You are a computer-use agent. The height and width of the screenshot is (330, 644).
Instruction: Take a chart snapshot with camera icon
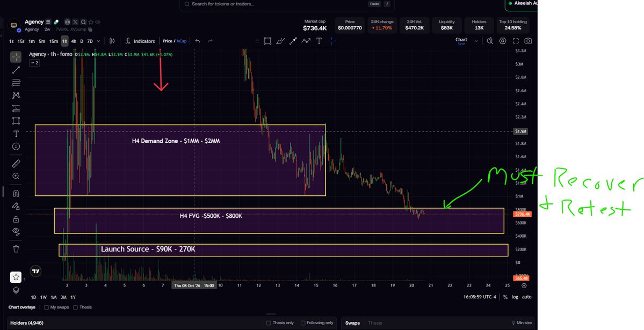[x=528, y=41]
